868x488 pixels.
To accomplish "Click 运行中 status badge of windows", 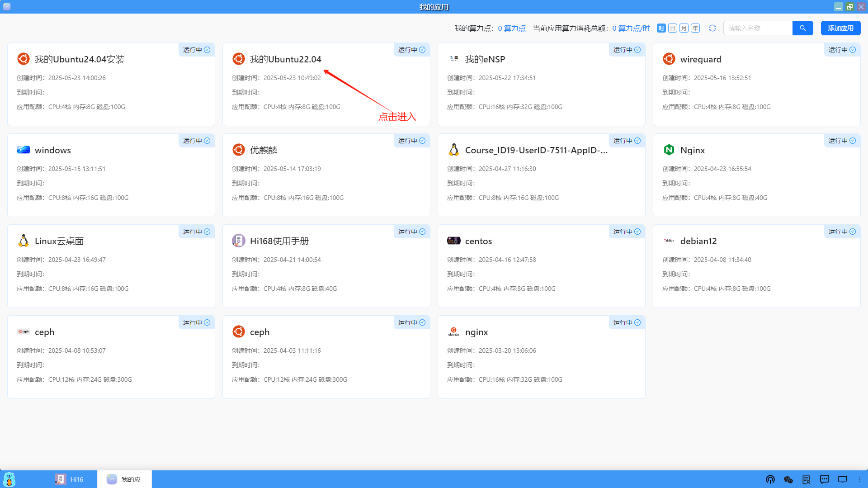I will pyautogui.click(x=197, y=141).
